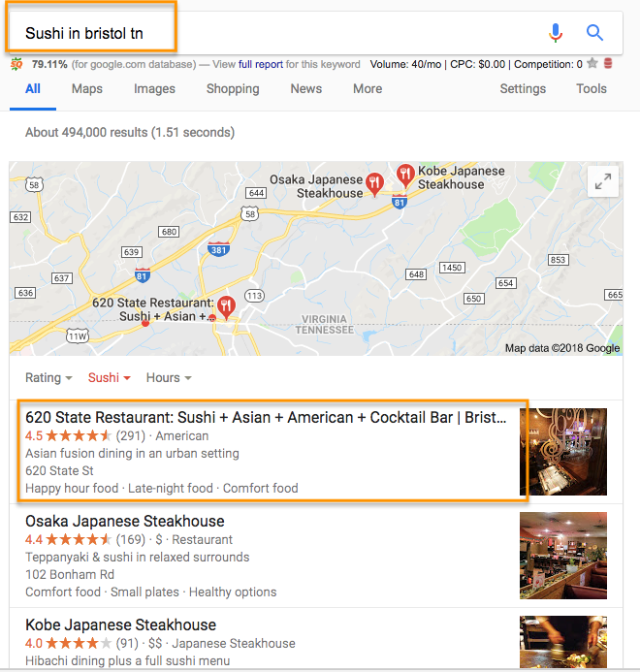Click the Osaka Japanese Steakhouse map pin
The width and height of the screenshot is (640, 672).
(374, 184)
